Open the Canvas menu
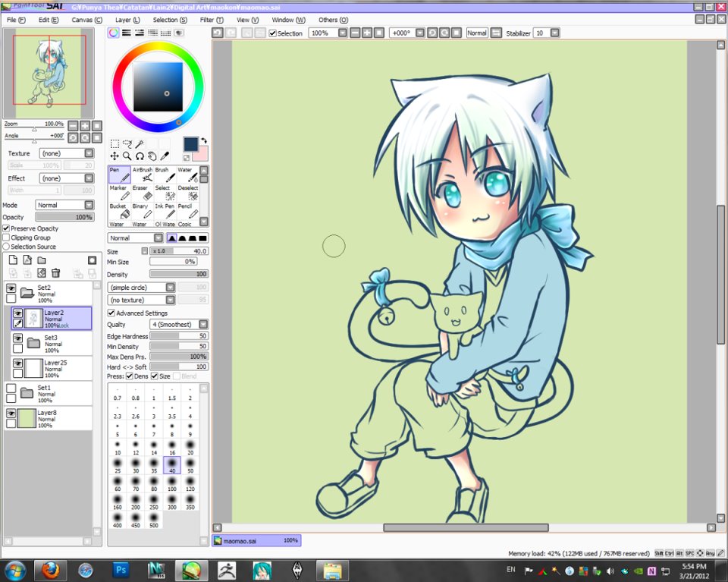Screen dimensions: 728x582 (x=86, y=20)
